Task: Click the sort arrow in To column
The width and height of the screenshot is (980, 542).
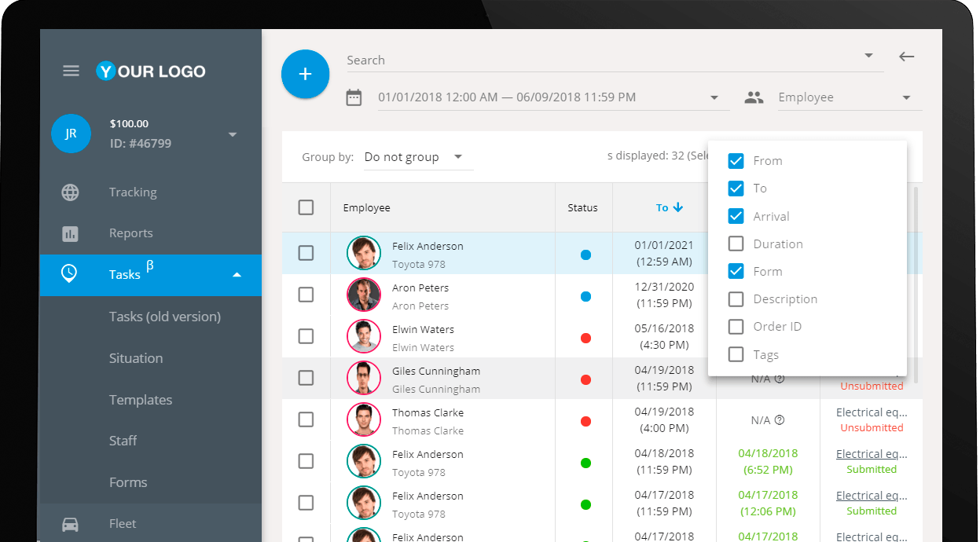Action: click(x=678, y=207)
